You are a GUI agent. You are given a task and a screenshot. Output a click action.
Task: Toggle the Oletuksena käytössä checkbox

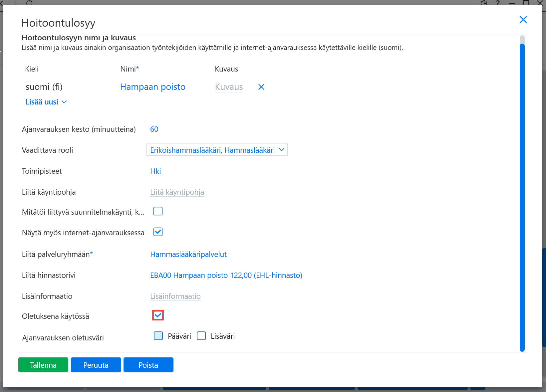click(158, 315)
